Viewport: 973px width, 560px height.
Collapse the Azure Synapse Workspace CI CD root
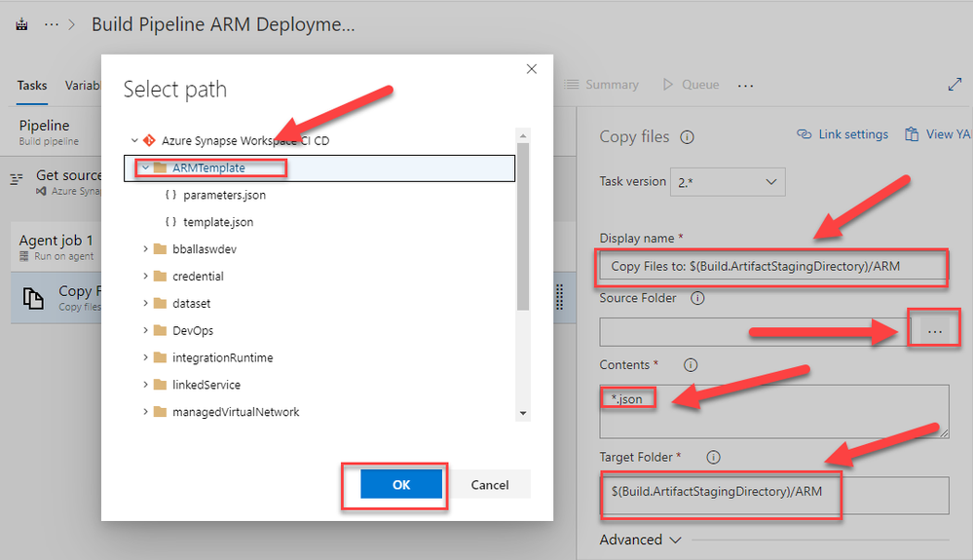pyautogui.click(x=134, y=141)
